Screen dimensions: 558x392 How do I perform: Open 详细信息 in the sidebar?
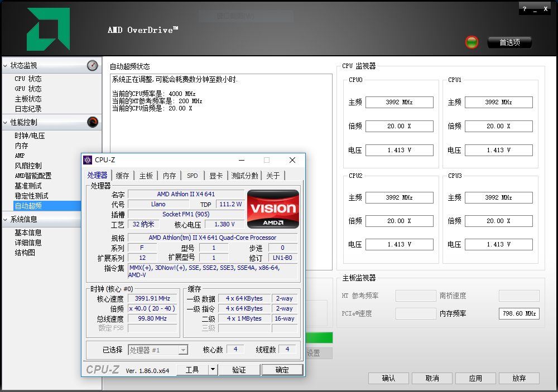pos(28,243)
